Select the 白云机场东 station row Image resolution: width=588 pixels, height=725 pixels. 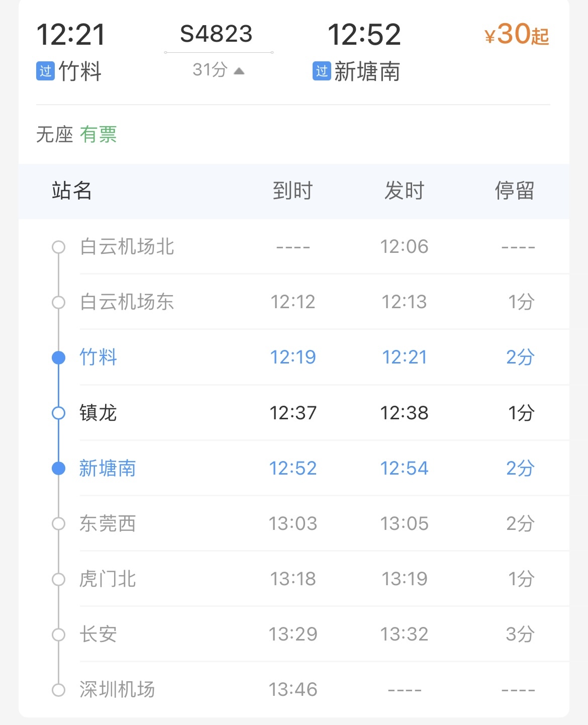[x=294, y=302]
